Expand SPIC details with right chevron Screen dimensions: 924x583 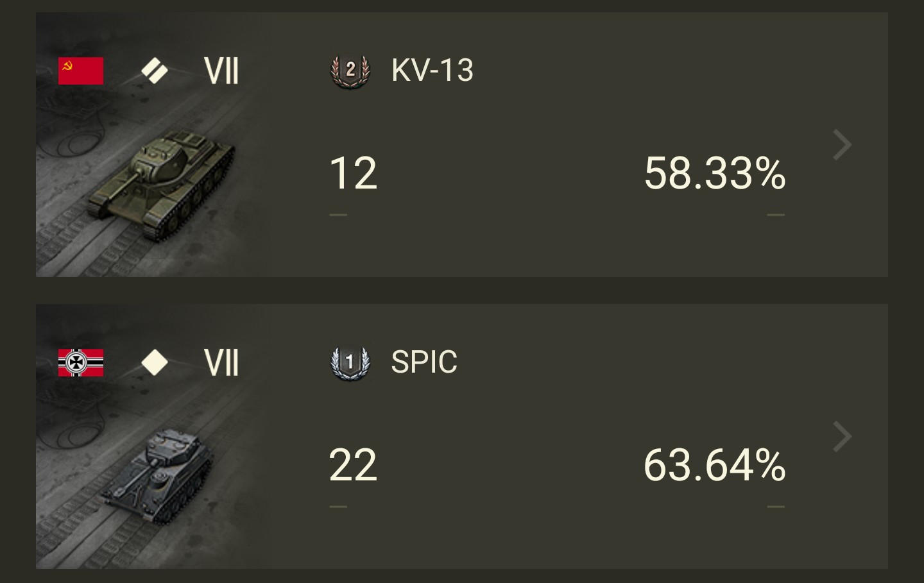point(842,437)
